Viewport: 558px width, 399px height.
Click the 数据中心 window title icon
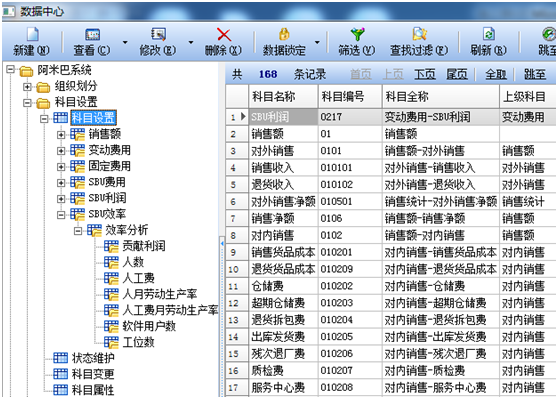click(x=9, y=11)
